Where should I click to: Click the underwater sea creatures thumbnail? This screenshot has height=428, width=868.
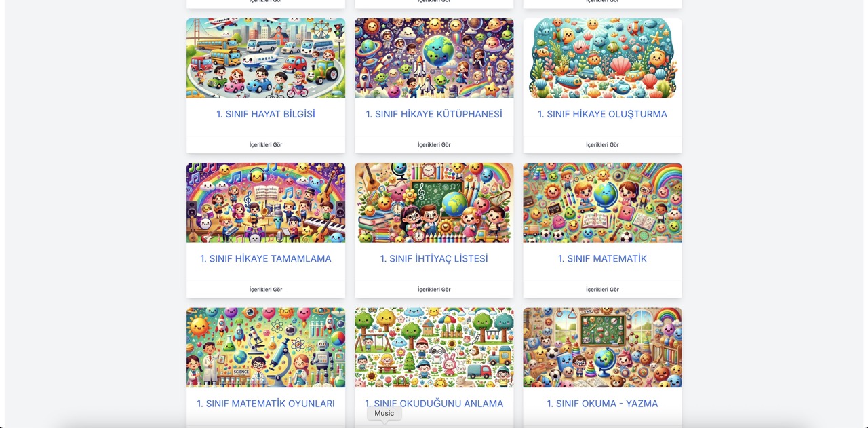[x=602, y=58]
